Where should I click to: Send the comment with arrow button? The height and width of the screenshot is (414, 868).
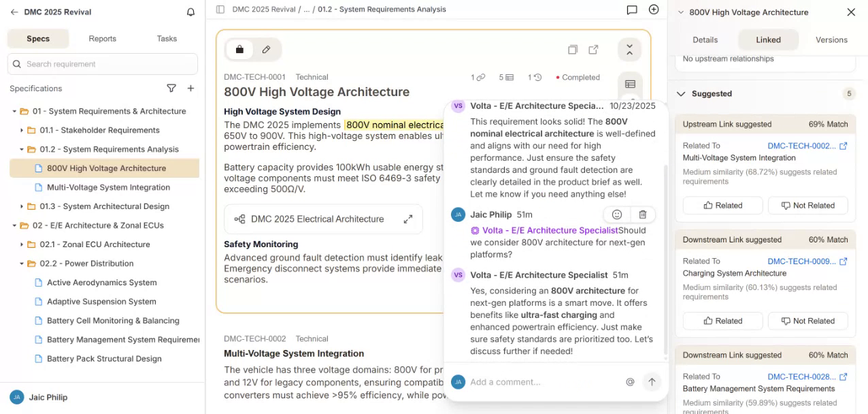pos(652,382)
